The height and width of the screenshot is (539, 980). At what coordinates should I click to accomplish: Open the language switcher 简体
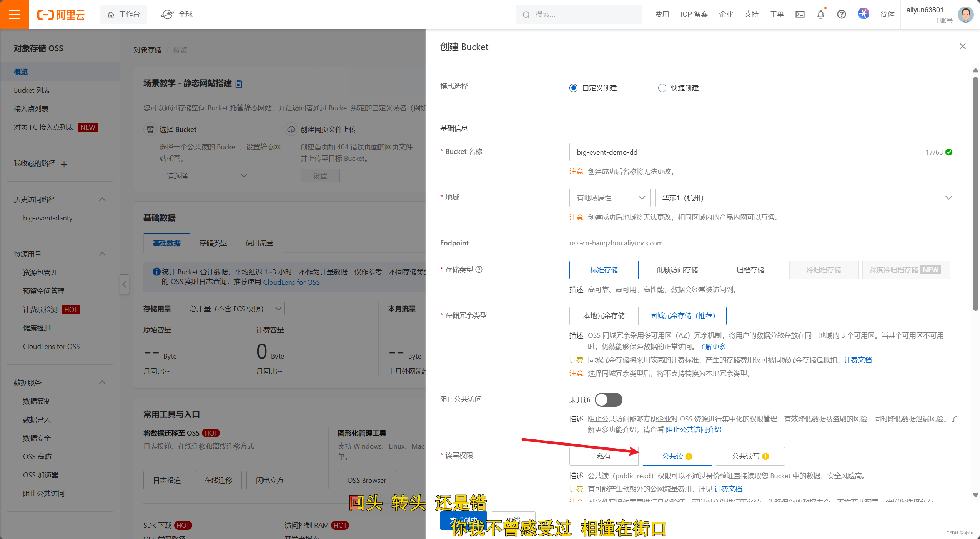pos(887,14)
